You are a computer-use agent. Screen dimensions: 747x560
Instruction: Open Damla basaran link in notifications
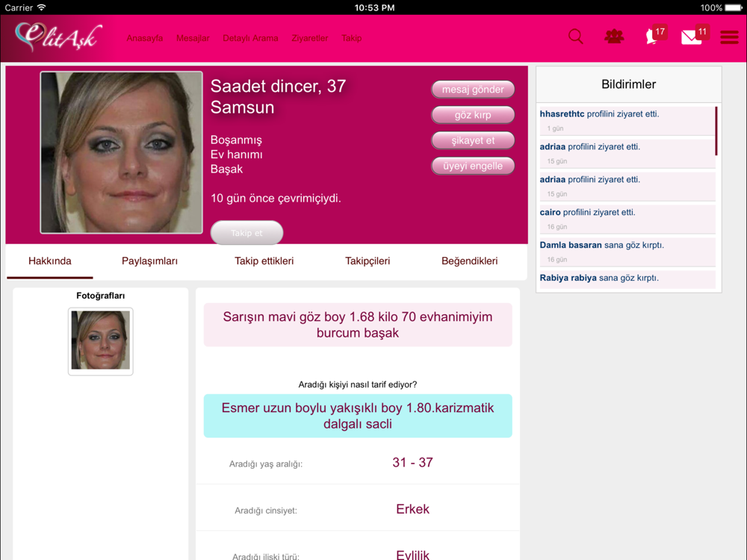tap(570, 245)
